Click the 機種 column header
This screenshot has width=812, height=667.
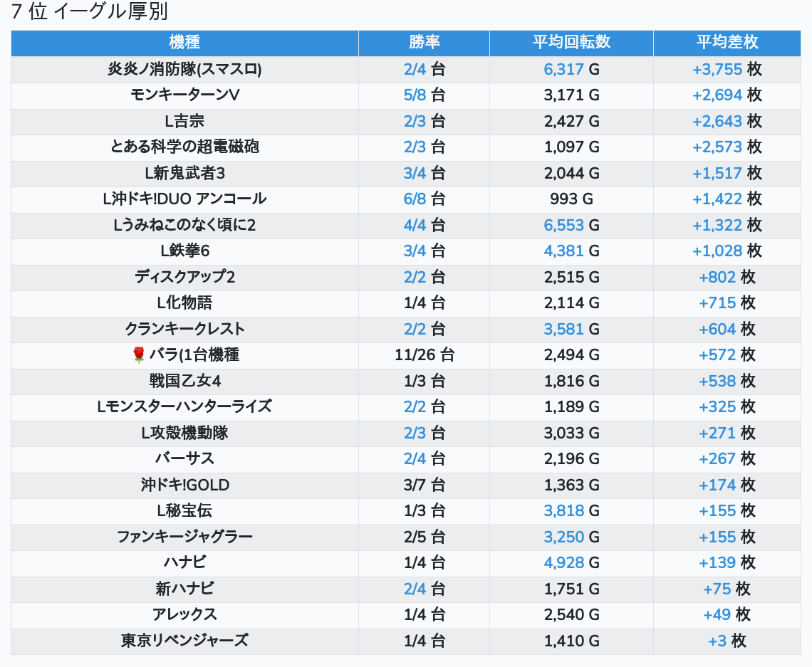point(184,43)
